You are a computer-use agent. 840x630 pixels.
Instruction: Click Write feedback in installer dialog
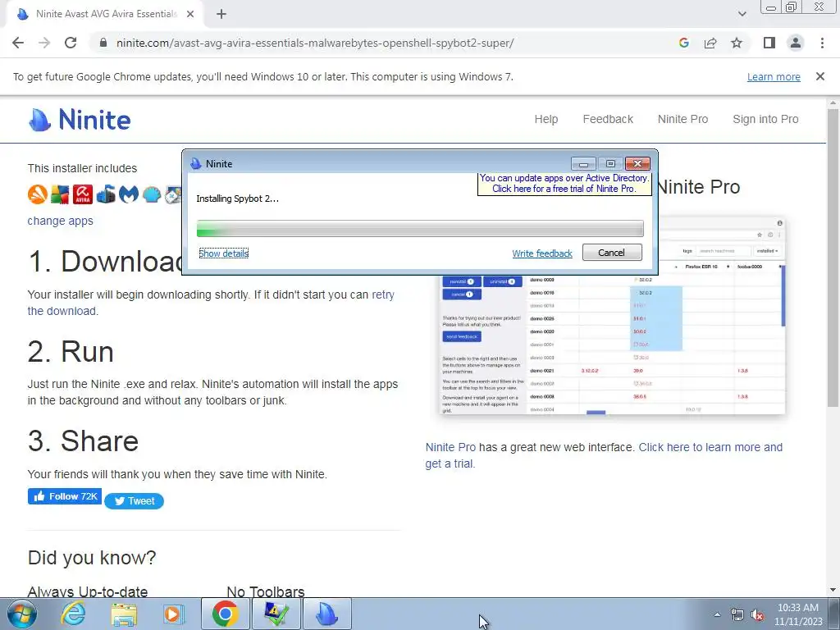point(542,253)
